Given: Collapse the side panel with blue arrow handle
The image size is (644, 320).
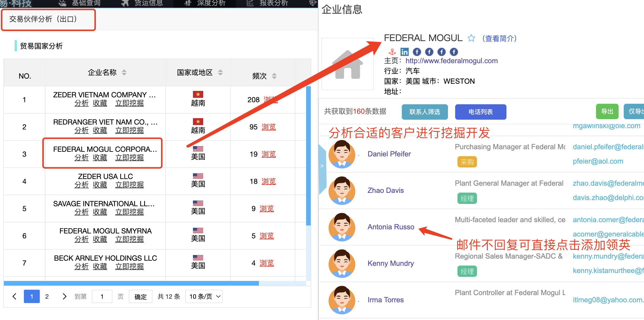Looking at the screenshot, I should click(x=322, y=169).
